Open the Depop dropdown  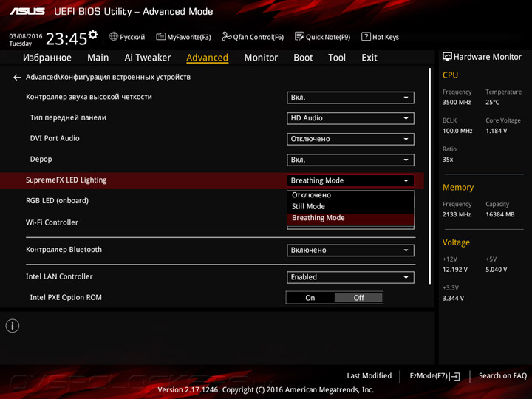click(x=350, y=160)
